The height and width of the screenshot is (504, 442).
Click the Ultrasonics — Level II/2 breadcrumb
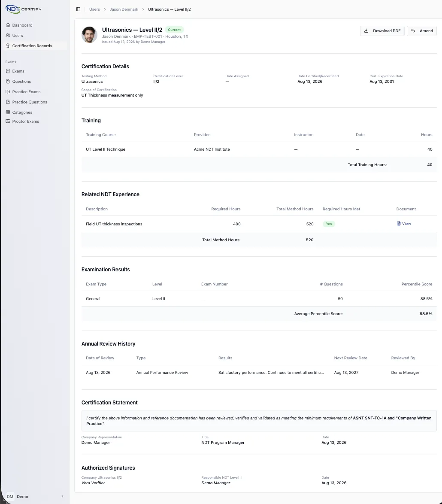(x=169, y=9)
